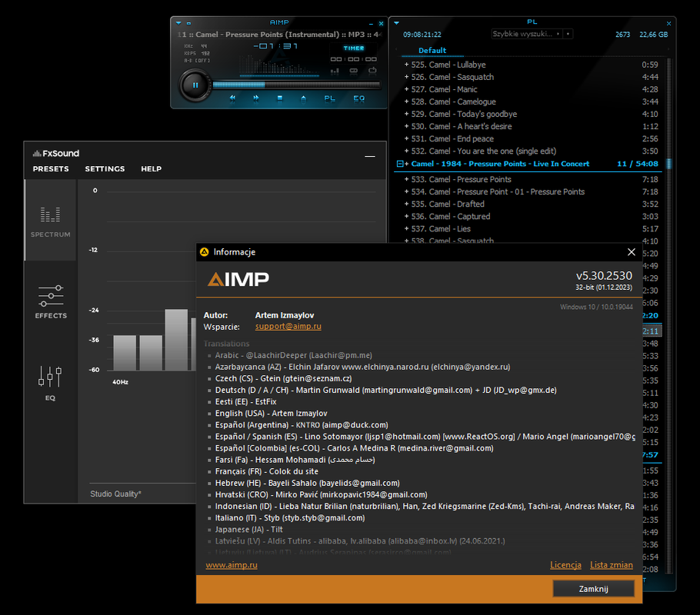Click the TIMER label in AIMP player
The height and width of the screenshot is (615, 700).
[x=354, y=48]
